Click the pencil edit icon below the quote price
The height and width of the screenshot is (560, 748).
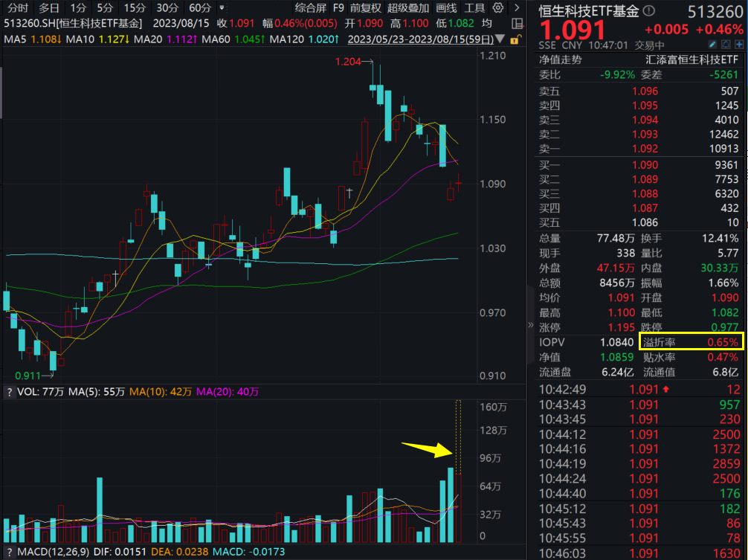(x=712, y=44)
